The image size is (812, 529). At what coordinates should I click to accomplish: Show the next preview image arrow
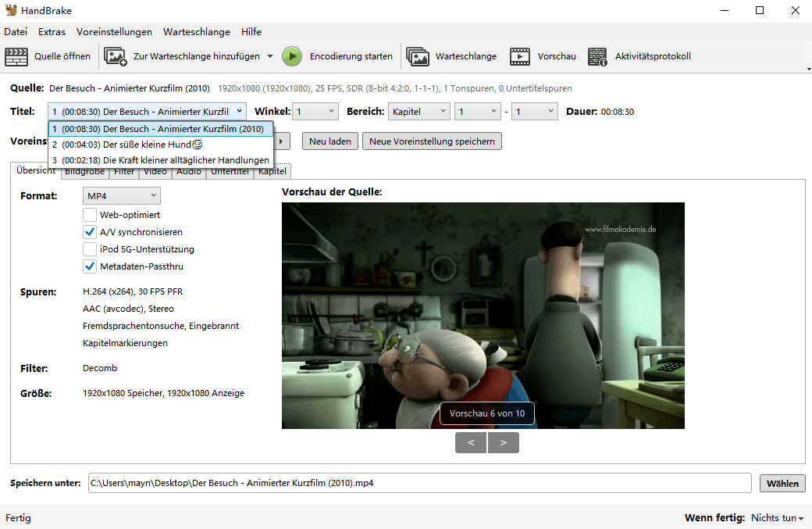click(x=504, y=442)
